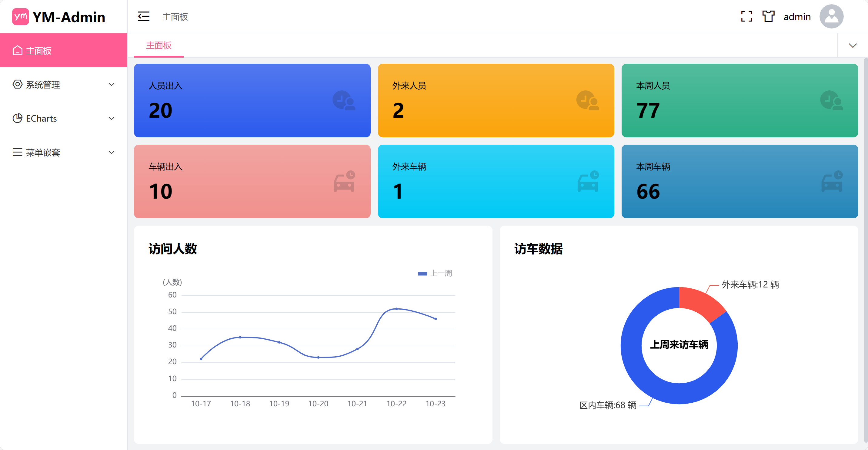868x450 pixels.
Task: Click the sidebar collapse hamburger icon
Action: pyautogui.click(x=144, y=16)
